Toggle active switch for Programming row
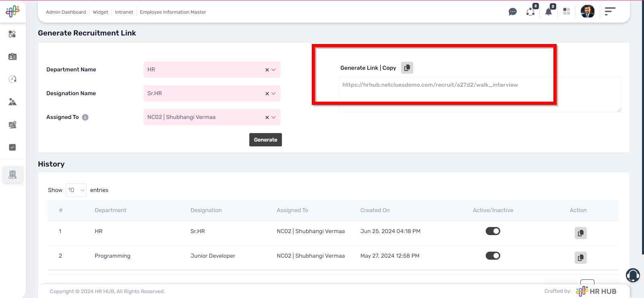The width and height of the screenshot is (644, 298). (x=493, y=256)
